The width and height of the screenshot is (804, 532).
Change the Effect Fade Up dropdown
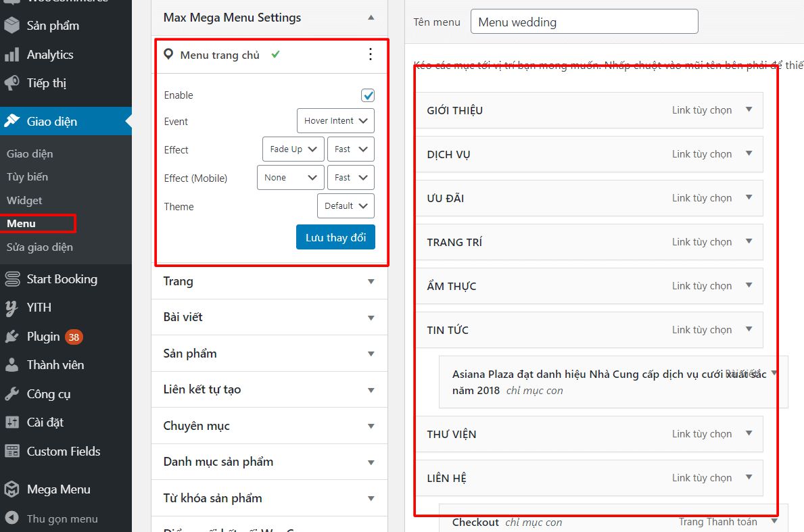(292, 149)
